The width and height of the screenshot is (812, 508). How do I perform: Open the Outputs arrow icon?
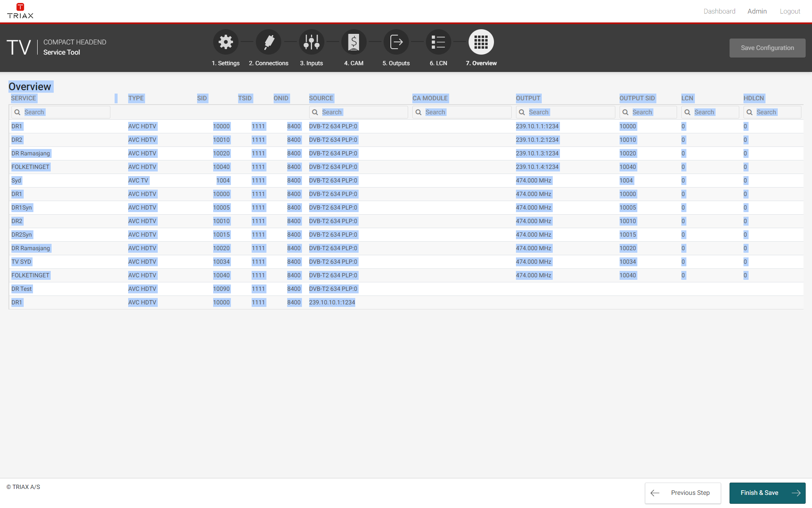point(396,42)
